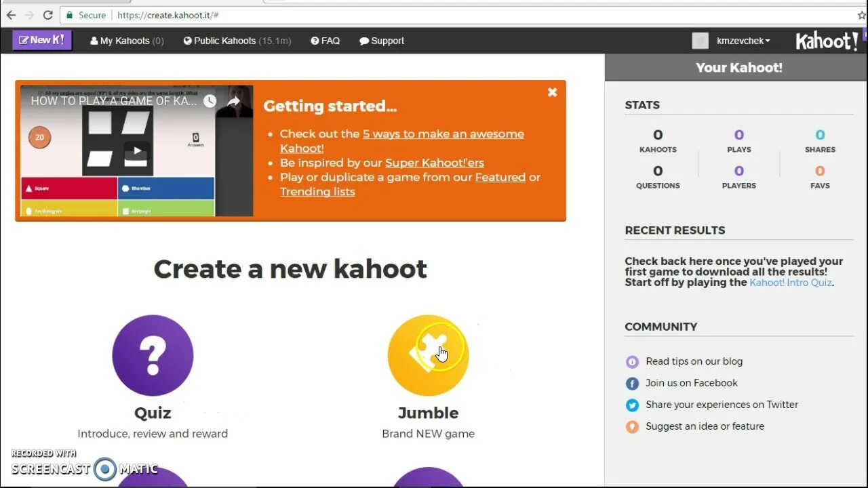Open the purple Quiz question-mark icon
The image size is (868, 488).
pos(153,355)
